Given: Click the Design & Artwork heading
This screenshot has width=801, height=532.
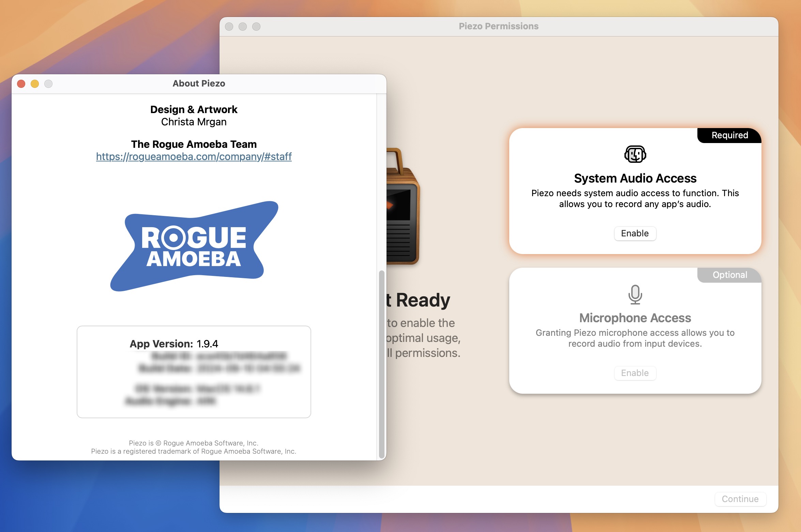Looking at the screenshot, I should tap(194, 109).
